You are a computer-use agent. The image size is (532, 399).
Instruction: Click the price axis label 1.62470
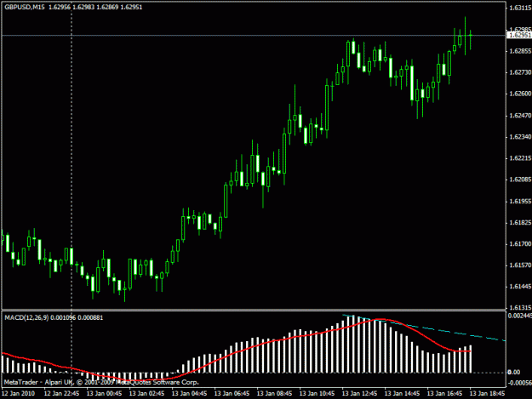click(x=520, y=116)
